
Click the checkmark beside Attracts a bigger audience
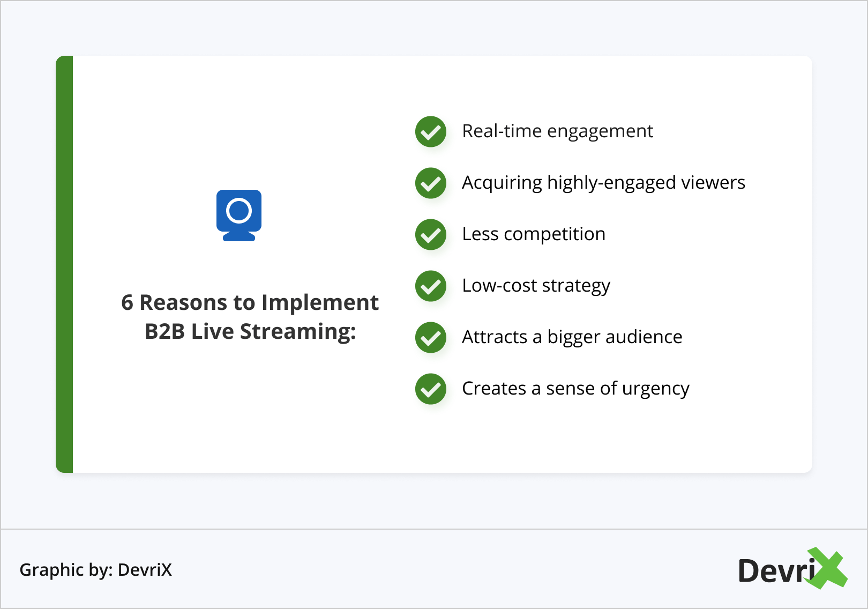[x=431, y=337]
